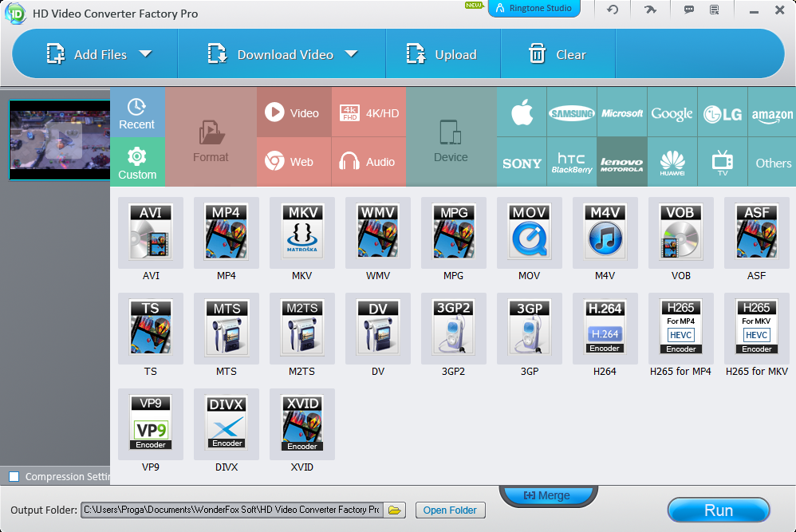Select the VP9 encoder format
The image size is (796, 532).
151,424
